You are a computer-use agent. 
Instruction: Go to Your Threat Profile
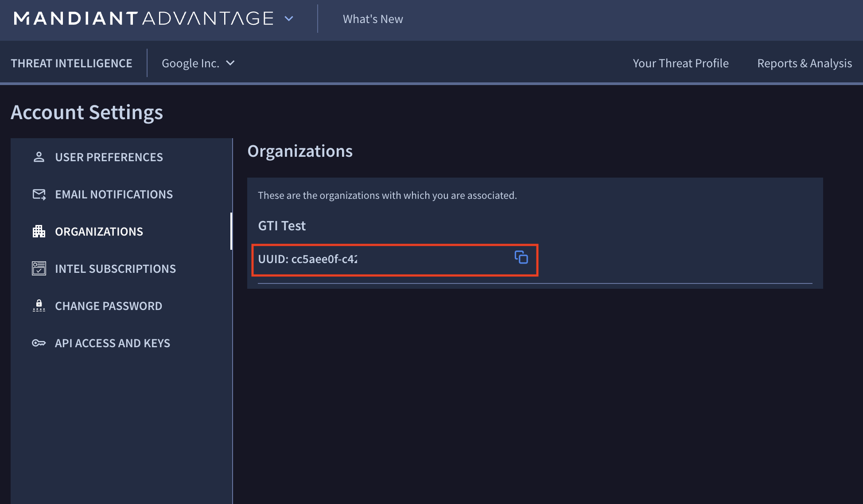[680, 63]
